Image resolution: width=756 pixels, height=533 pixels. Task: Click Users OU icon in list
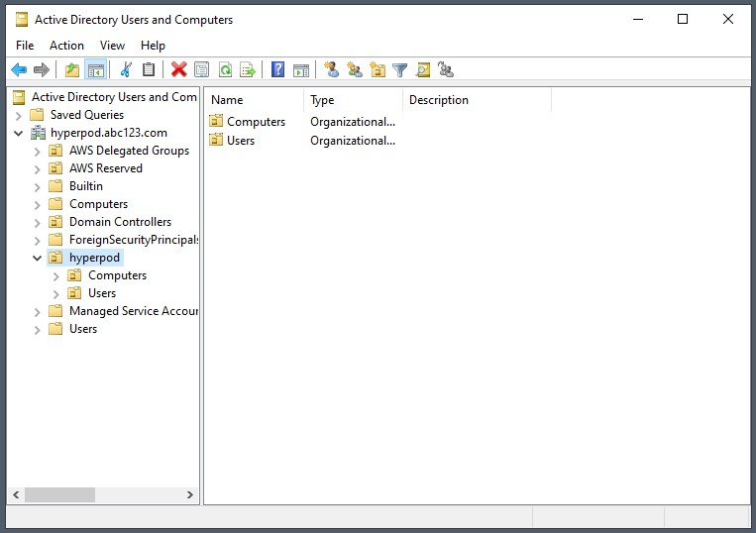[x=216, y=140]
